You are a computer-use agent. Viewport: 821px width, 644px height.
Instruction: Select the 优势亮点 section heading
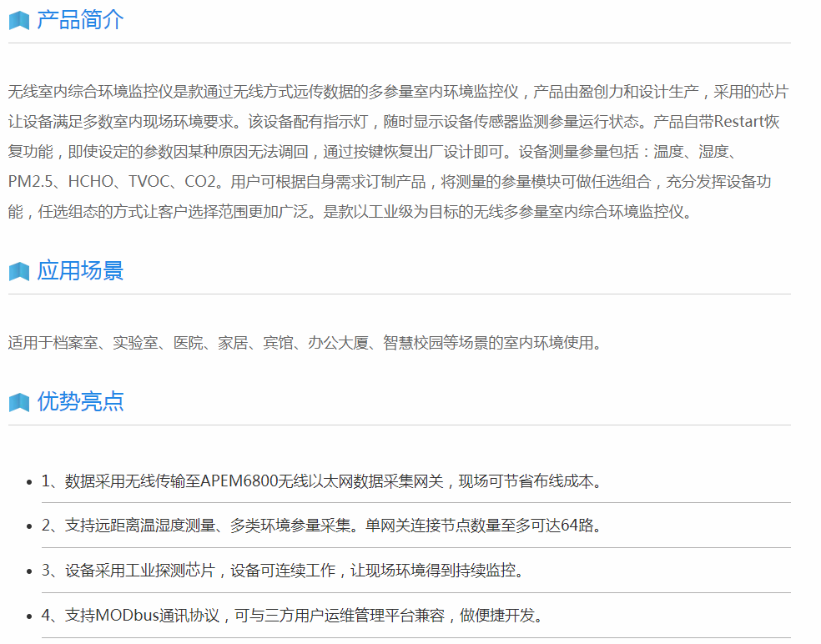(x=80, y=401)
